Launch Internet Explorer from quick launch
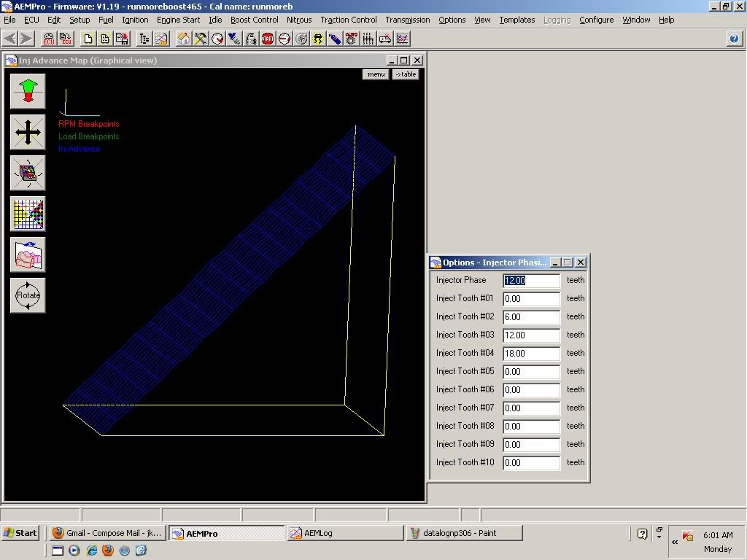747x560 pixels. point(91,551)
